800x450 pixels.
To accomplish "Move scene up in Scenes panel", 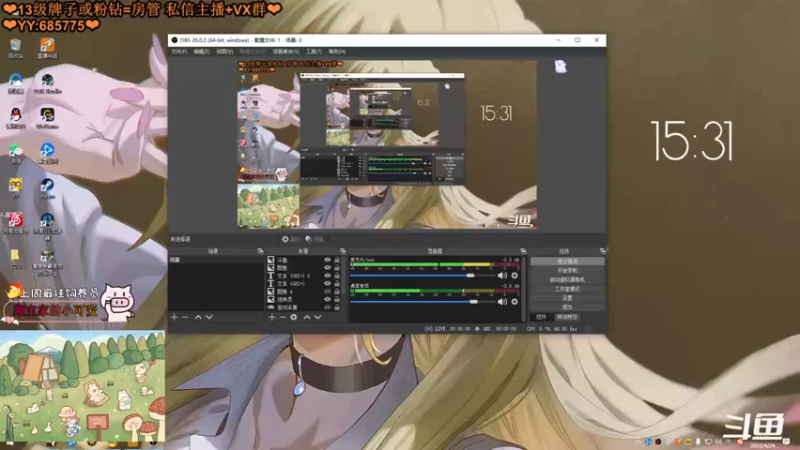I will pyautogui.click(x=198, y=317).
